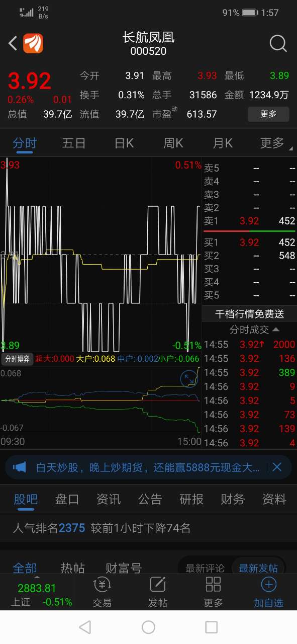Tap the 千档行情免费送 link
This screenshot has width=297, height=644.
tap(249, 314)
